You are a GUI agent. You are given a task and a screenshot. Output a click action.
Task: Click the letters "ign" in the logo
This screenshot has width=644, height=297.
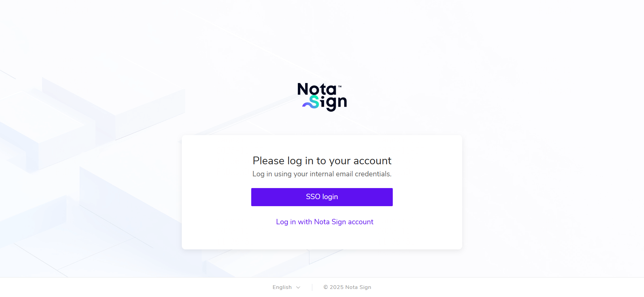point(333,103)
